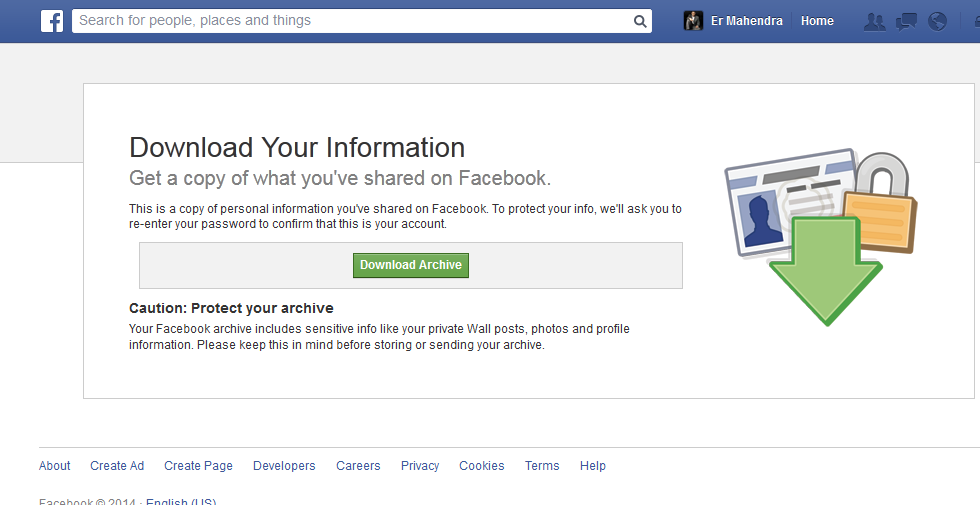Open the Careers footer link
The height and width of the screenshot is (505, 980).
tap(358, 466)
